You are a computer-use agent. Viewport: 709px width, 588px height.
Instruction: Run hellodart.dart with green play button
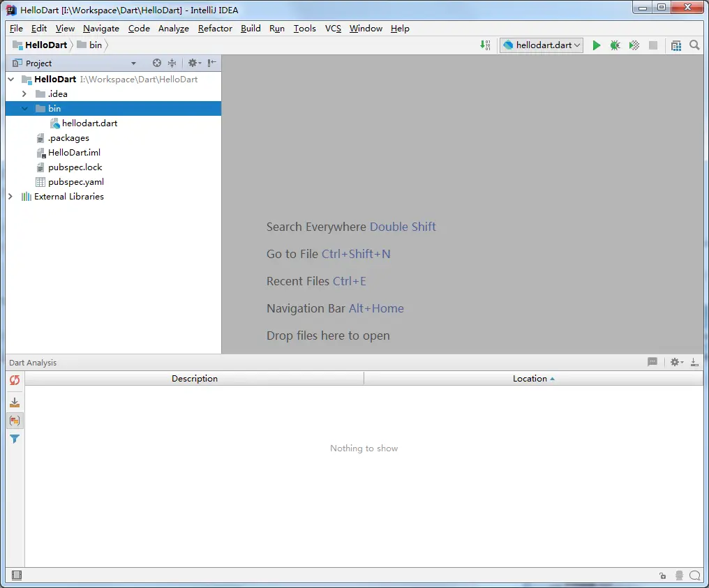[x=596, y=45]
